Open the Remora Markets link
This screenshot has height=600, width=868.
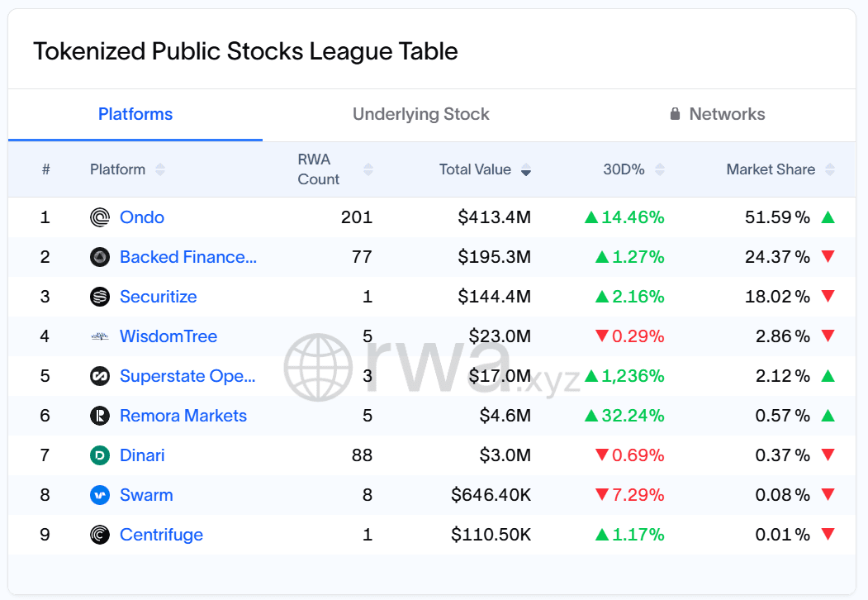183,416
